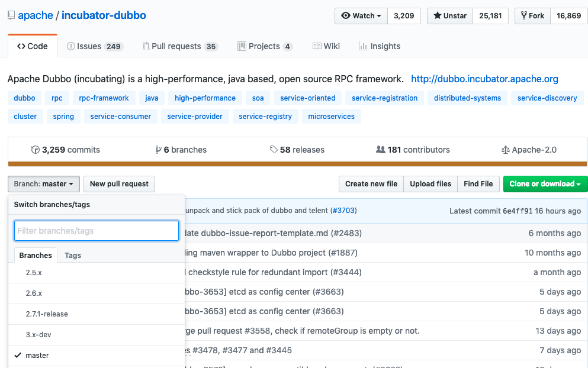Screen dimensions: 588x368
Task: Click the repository book icon beside apache
Action: 11,15
